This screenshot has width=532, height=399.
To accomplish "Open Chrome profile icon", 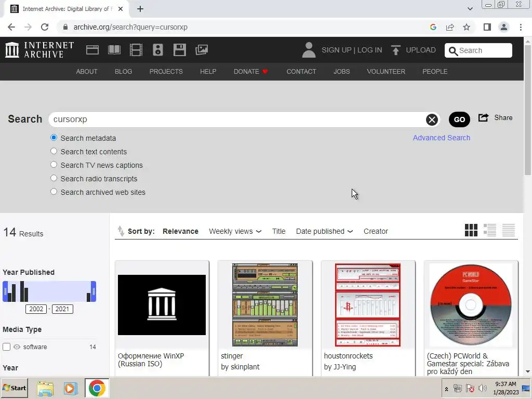I will point(504,27).
